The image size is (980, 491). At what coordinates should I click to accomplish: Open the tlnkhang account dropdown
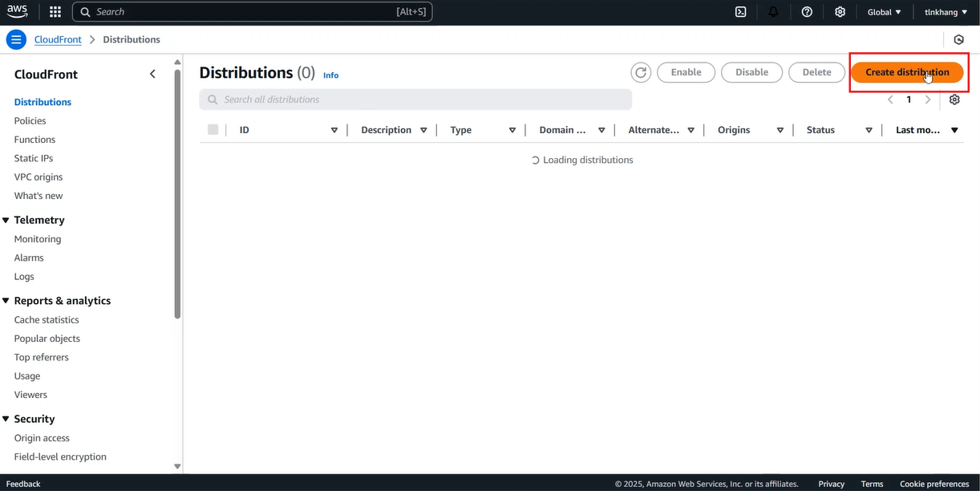[946, 12]
